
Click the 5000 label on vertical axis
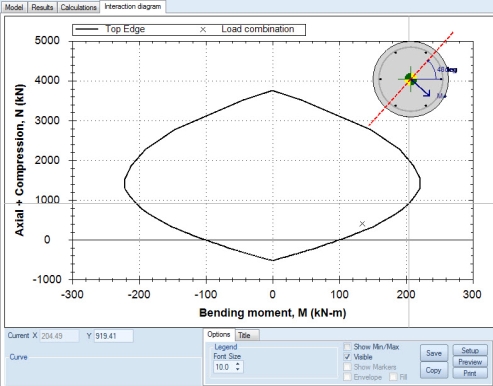click(x=47, y=40)
